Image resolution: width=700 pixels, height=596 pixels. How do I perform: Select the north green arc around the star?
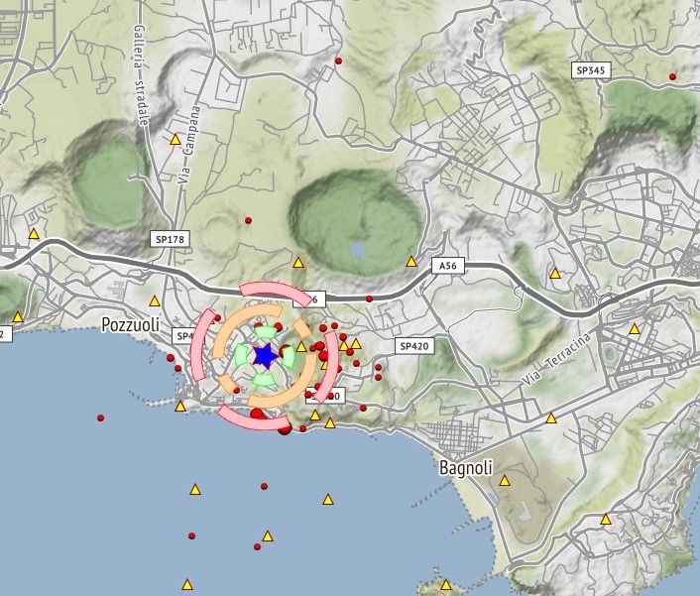267,332
